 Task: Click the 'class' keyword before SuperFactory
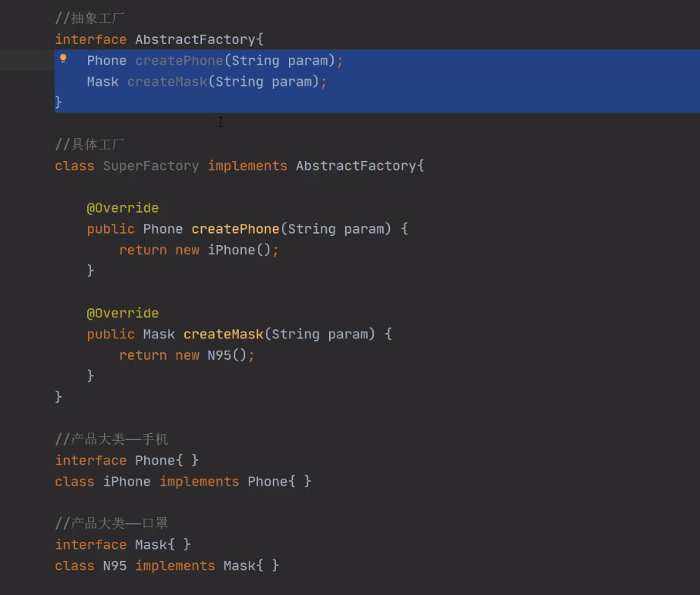[x=74, y=165]
